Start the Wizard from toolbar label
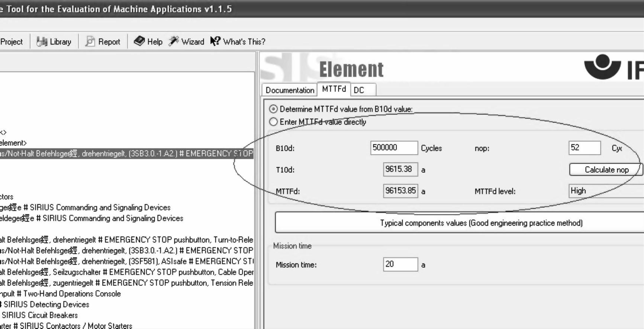Screen dimensions: 644x329 point(193,42)
